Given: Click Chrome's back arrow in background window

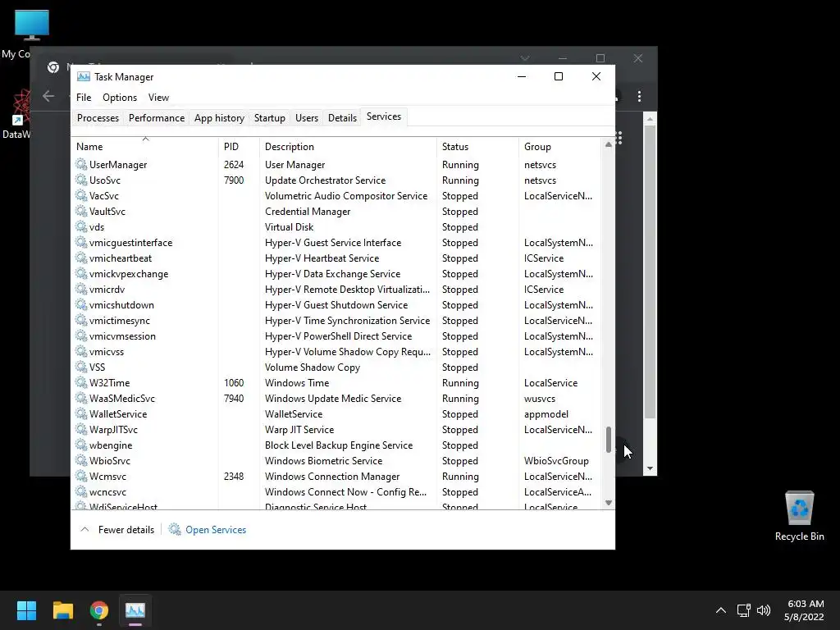Looking at the screenshot, I should pyautogui.click(x=48, y=96).
